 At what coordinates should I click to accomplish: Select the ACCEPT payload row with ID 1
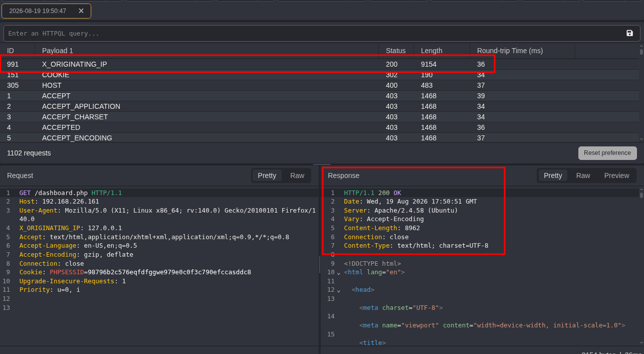click(319, 96)
